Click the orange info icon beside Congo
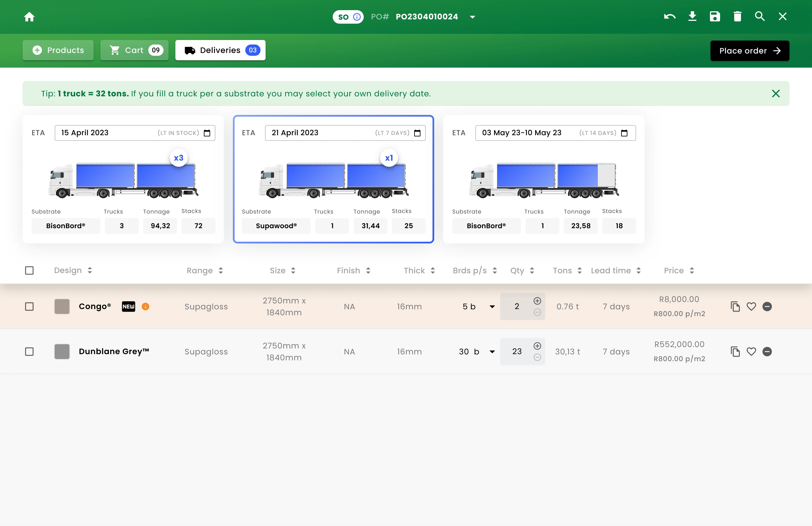 [x=145, y=307]
